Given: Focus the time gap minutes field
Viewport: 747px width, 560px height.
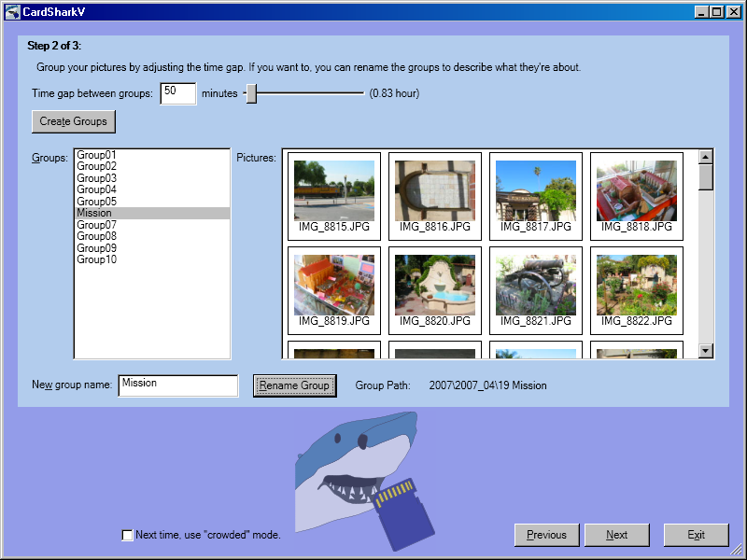Looking at the screenshot, I should 178,93.
